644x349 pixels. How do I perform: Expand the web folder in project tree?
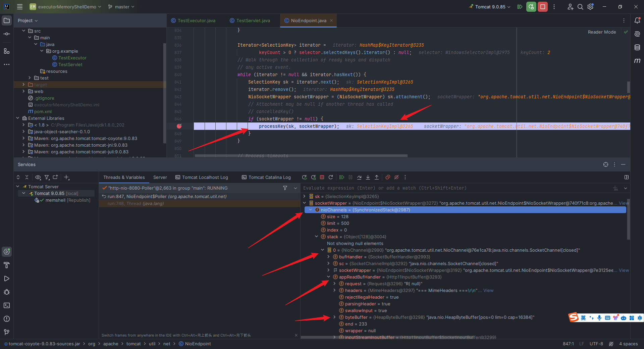pos(23,91)
